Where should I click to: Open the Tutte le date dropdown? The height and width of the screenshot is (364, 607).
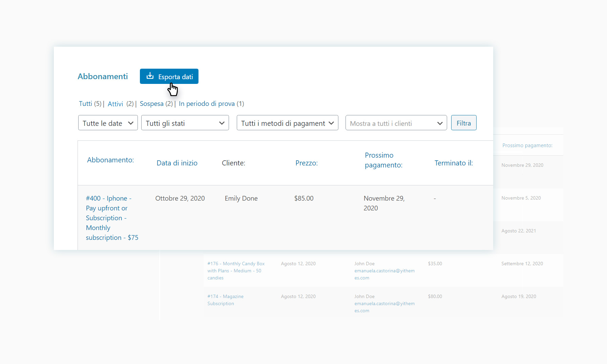(x=108, y=123)
